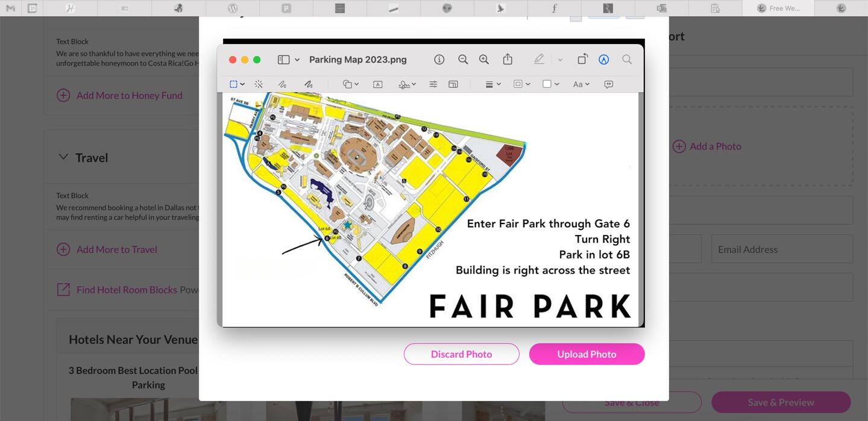Rotate the image with rotate button
Screen dimensions: 868x421
pos(582,59)
